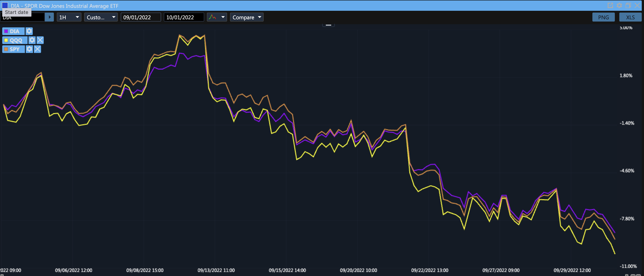Click the -11.00% y-axis label
This screenshot has width=644, height=276.
coord(628,266)
